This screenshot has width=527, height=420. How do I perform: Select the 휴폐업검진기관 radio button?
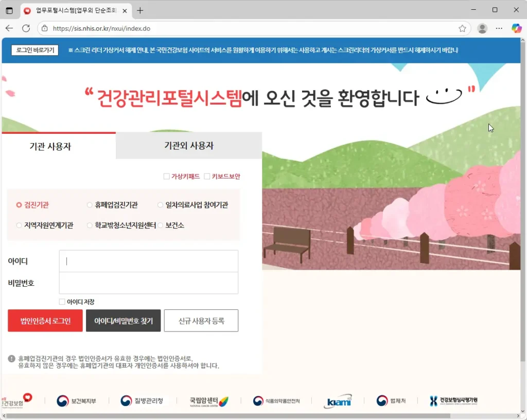90,205
